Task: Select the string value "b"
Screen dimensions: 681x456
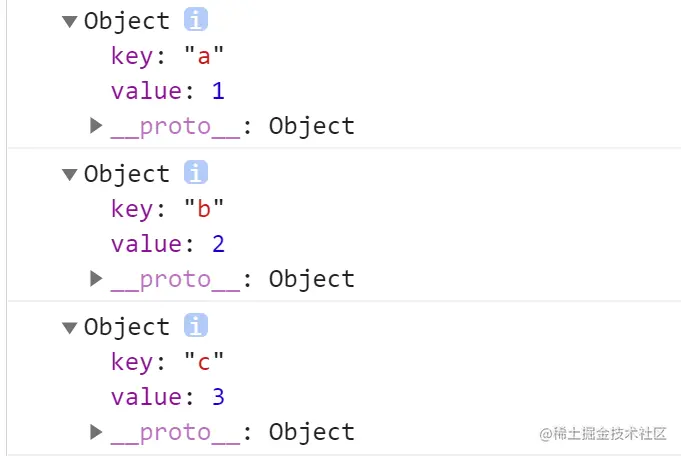Action: pos(204,209)
